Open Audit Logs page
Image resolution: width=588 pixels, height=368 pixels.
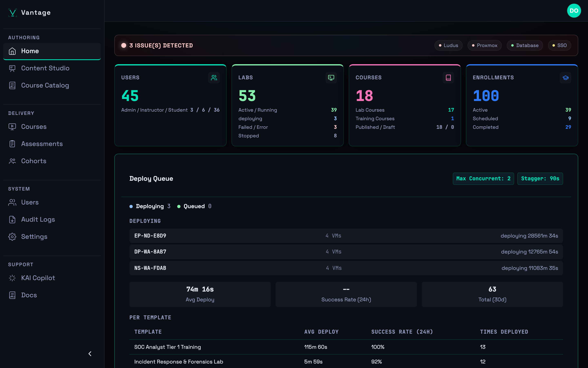[52, 220]
